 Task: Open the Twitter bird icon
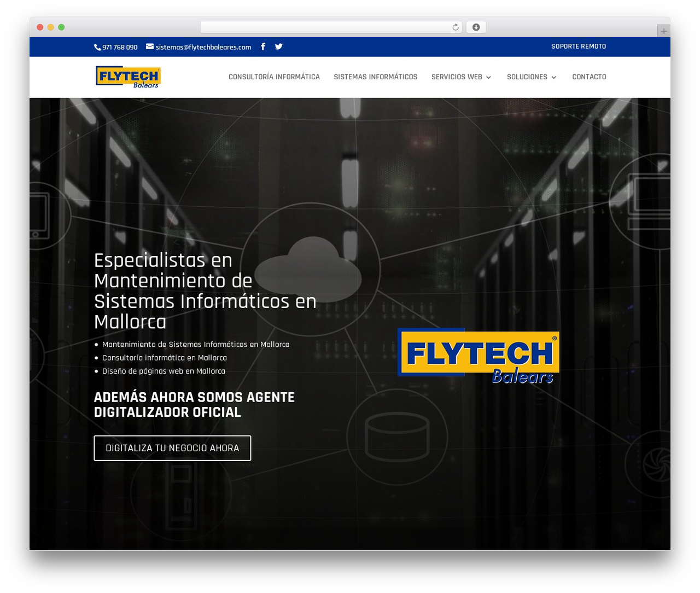click(x=279, y=46)
